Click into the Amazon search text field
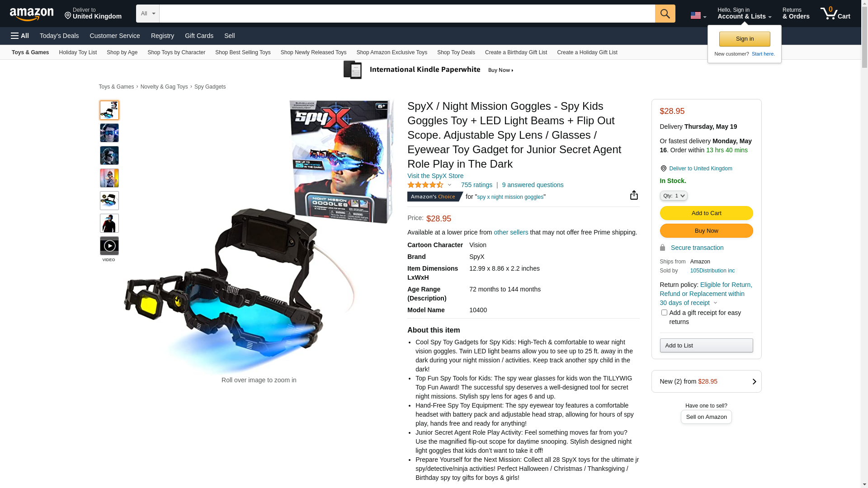Image resolution: width=868 pixels, height=488 pixels. [x=407, y=14]
